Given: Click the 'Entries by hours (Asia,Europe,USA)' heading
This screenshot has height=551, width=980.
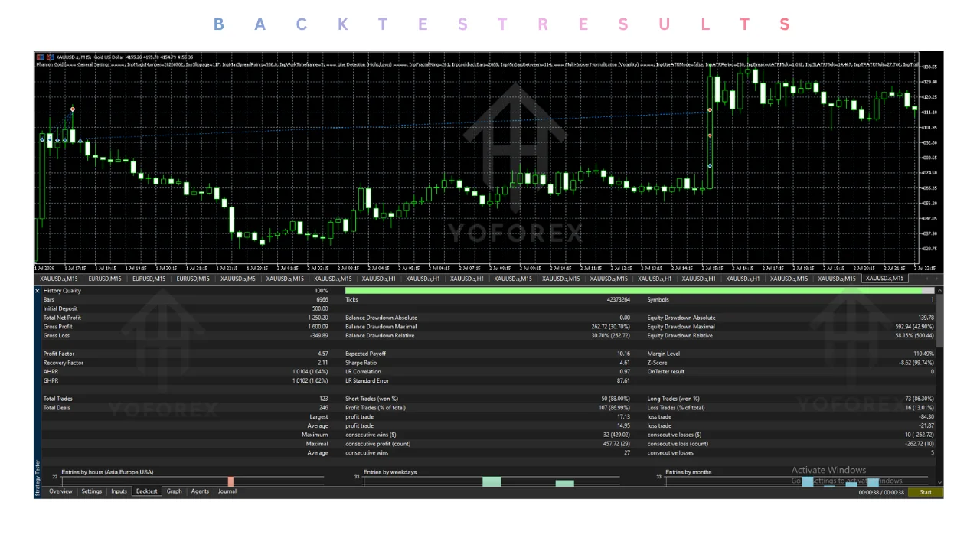Looking at the screenshot, I should point(107,472).
